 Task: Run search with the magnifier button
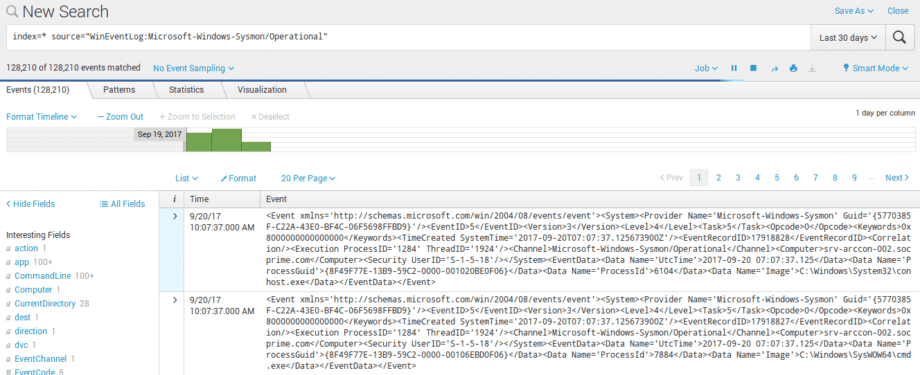pyautogui.click(x=899, y=37)
